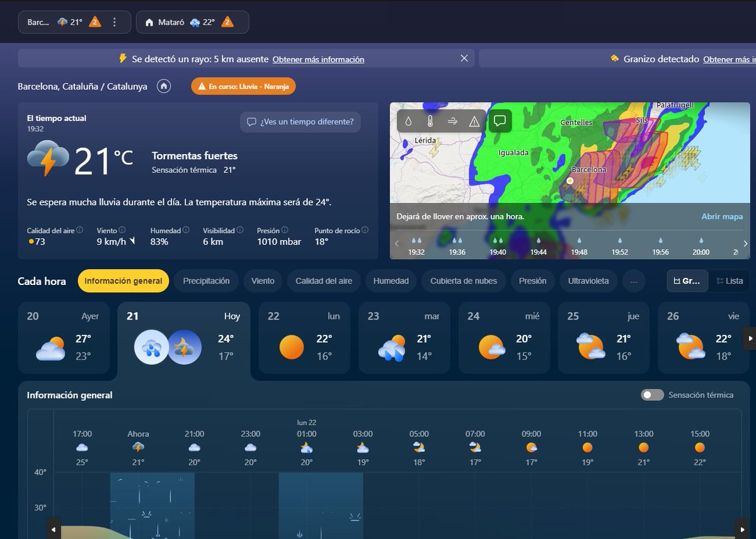The height and width of the screenshot is (539, 756).
Task: Click the Barcelona label on radar map
Action: click(x=588, y=170)
